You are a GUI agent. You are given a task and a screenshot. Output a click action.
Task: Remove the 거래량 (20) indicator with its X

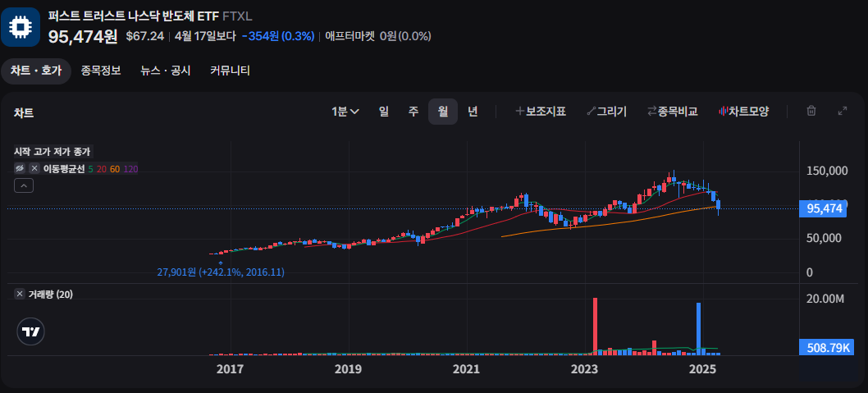point(20,294)
